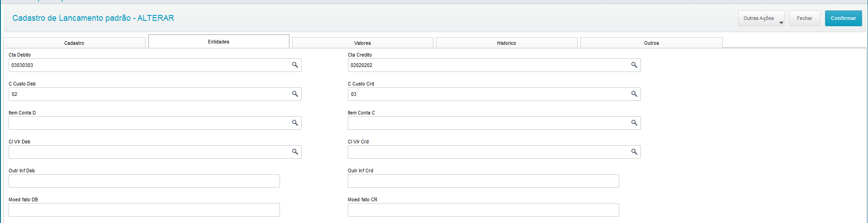Open lookup search for Cta Debito

pos(295,65)
